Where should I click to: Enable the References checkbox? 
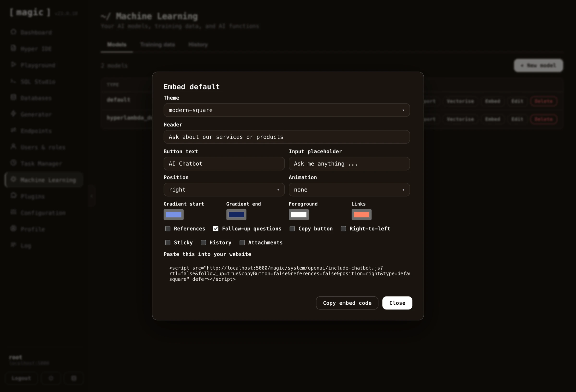(x=168, y=229)
